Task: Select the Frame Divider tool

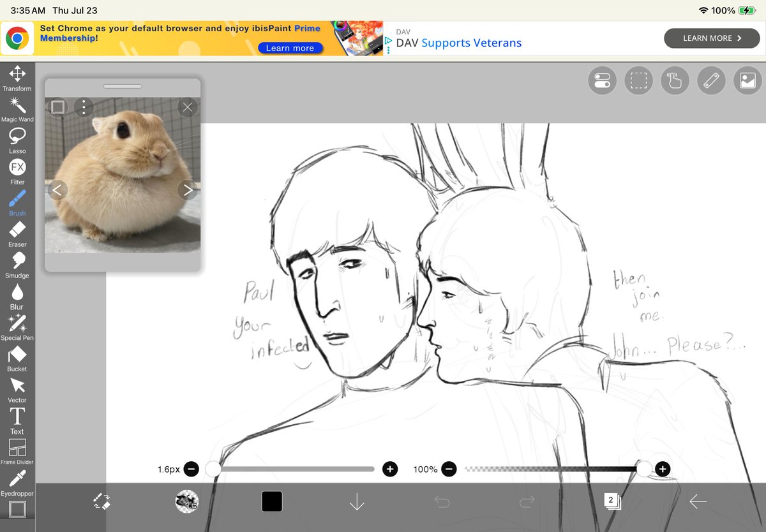Action: (17, 452)
